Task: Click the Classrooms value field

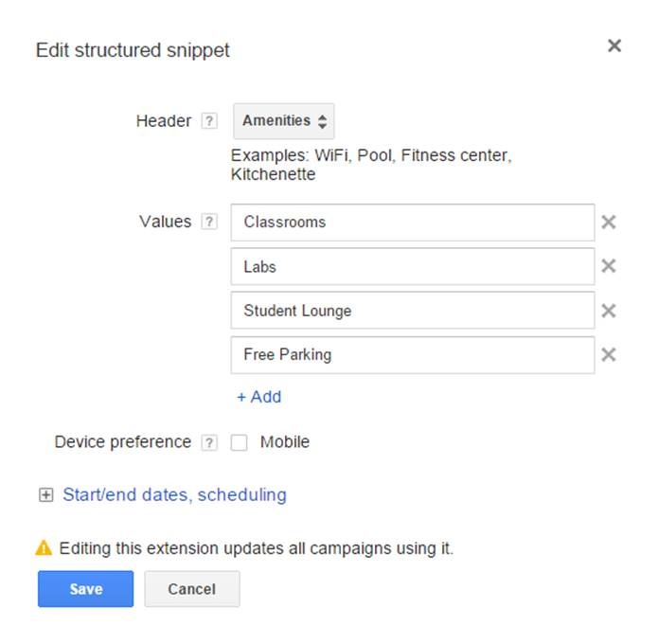Action: [412, 223]
